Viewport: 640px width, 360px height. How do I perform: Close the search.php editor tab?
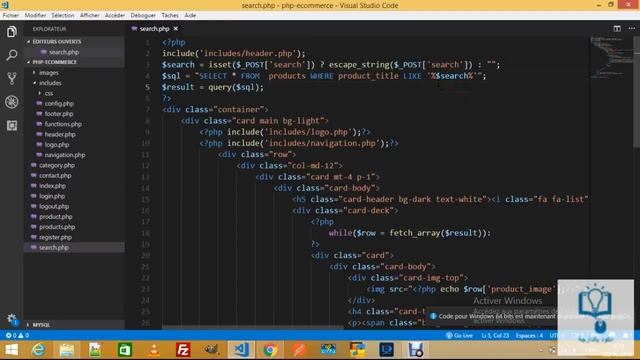176,29
